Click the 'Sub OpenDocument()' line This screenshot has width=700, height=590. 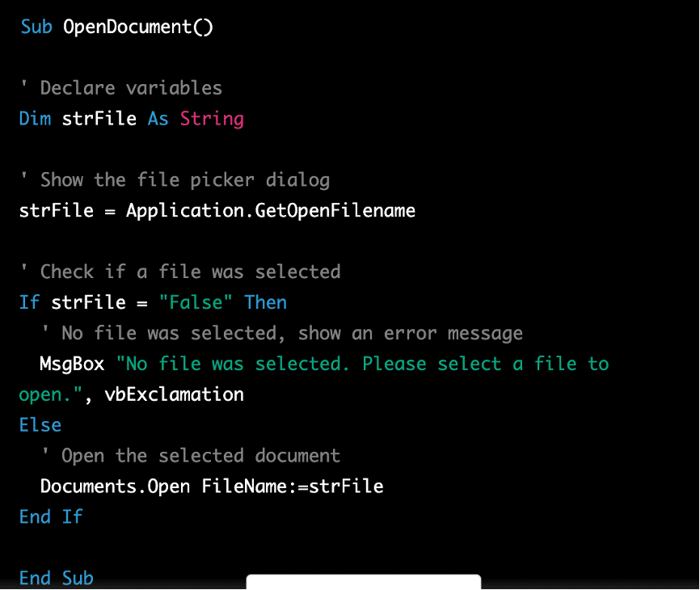click(x=116, y=27)
